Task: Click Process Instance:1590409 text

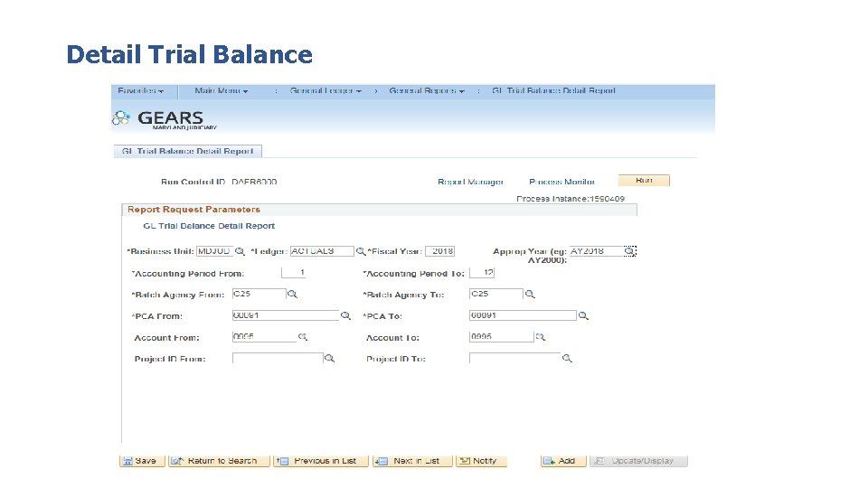Action: (x=571, y=199)
